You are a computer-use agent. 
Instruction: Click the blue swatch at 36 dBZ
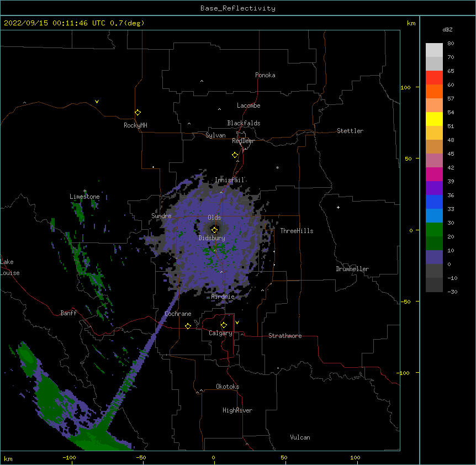tap(434, 202)
